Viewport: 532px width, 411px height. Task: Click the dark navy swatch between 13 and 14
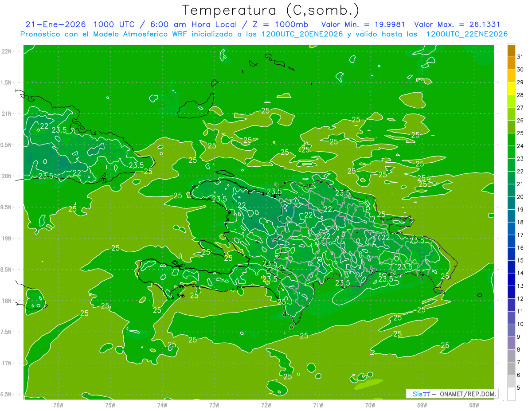511,280
